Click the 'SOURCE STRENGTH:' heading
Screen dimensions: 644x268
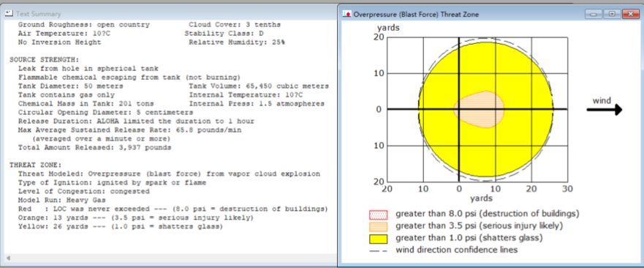45,60
